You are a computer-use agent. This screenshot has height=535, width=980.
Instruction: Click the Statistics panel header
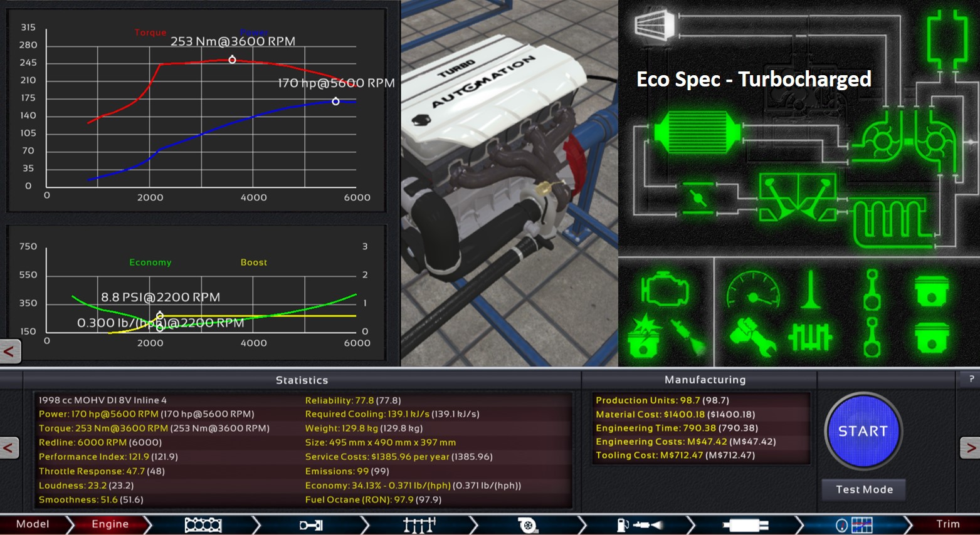click(302, 380)
